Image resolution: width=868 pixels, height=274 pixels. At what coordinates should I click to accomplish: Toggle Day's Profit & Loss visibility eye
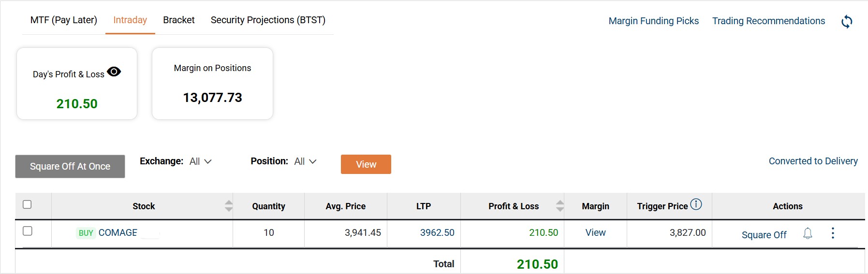click(x=114, y=72)
